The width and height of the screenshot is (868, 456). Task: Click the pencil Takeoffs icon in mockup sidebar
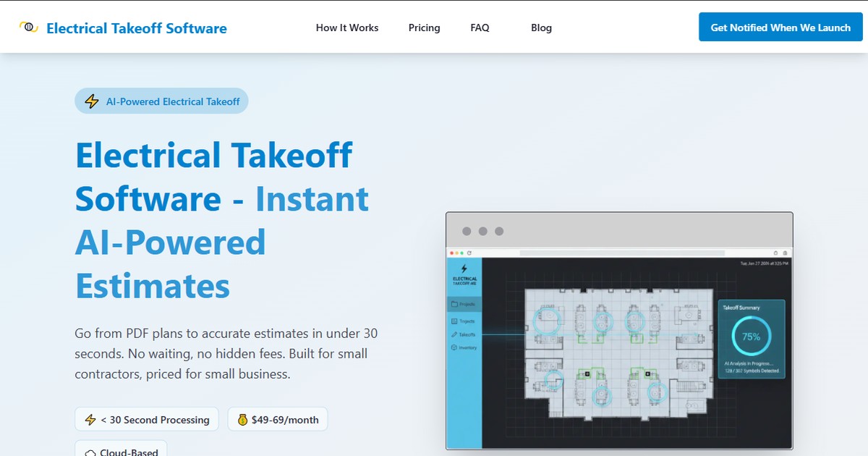click(454, 334)
